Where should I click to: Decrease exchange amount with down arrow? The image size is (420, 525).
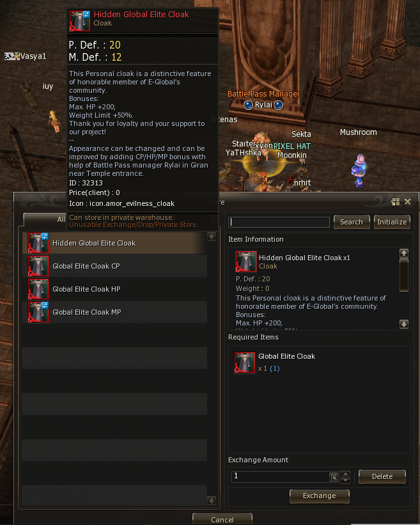pos(345,480)
